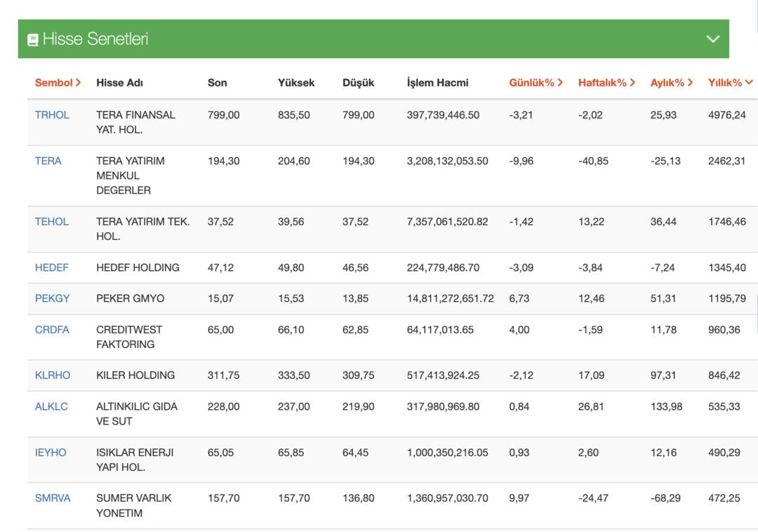This screenshot has width=758, height=532.
Task: Open the TERA stock symbol link
Action: 48,161
